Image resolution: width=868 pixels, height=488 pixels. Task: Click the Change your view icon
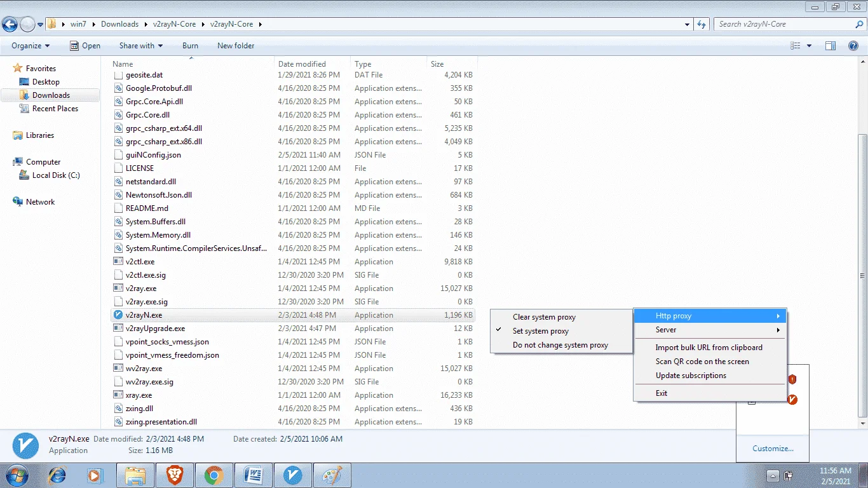[796, 46]
